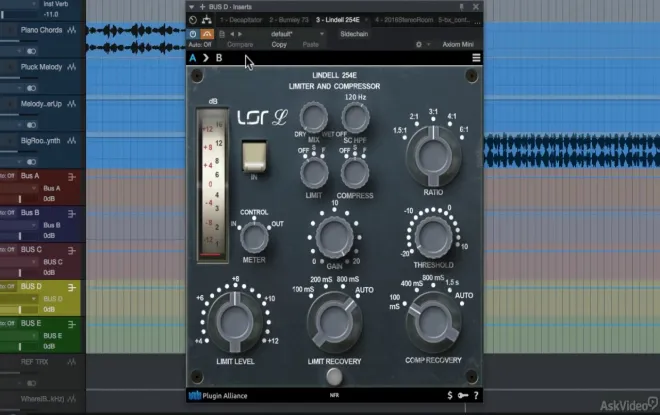This screenshot has height=415, width=660.
Task: Click the LIMIT RECOVERY knob
Action: [334, 323]
